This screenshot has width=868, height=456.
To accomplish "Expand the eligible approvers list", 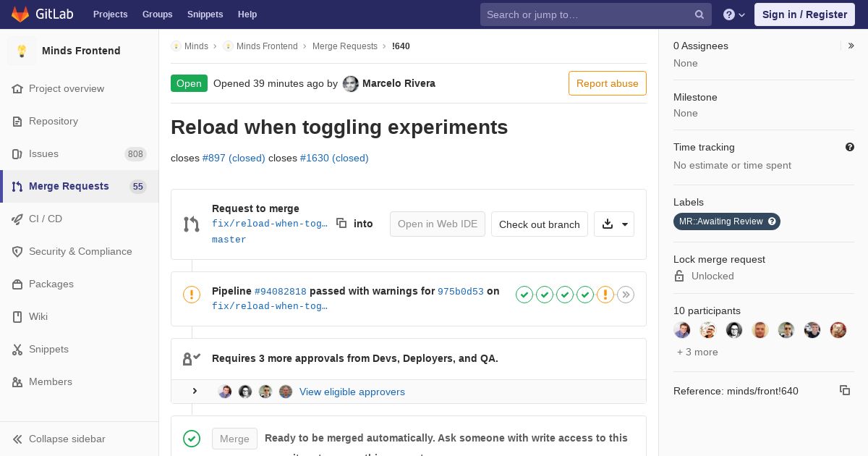I will (x=195, y=392).
